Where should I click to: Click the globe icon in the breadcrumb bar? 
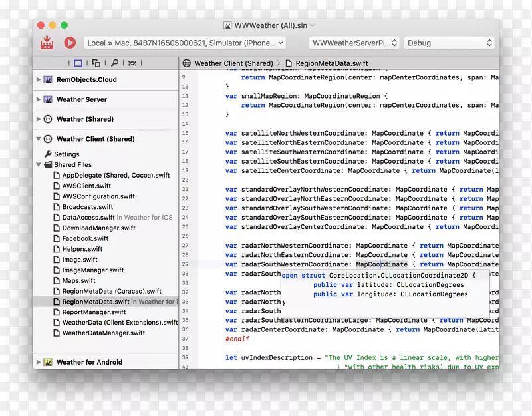pos(187,63)
